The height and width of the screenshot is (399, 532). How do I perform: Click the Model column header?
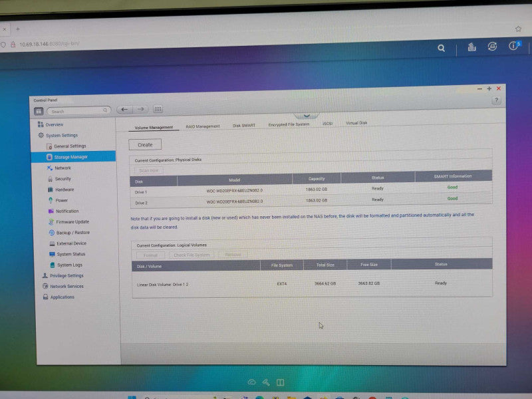pos(235,180)
